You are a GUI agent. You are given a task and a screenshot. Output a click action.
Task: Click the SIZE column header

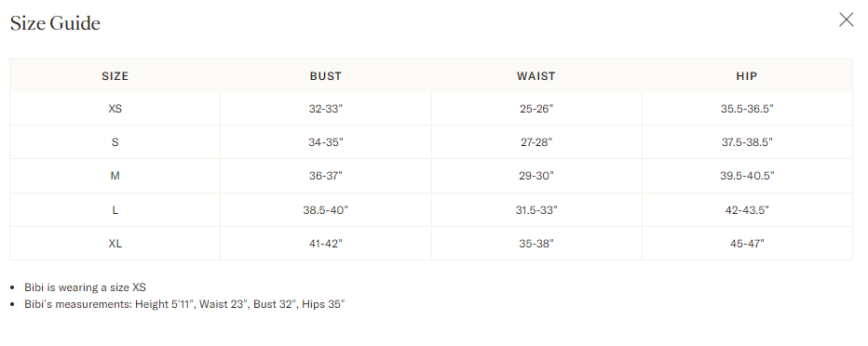[115, 76]
